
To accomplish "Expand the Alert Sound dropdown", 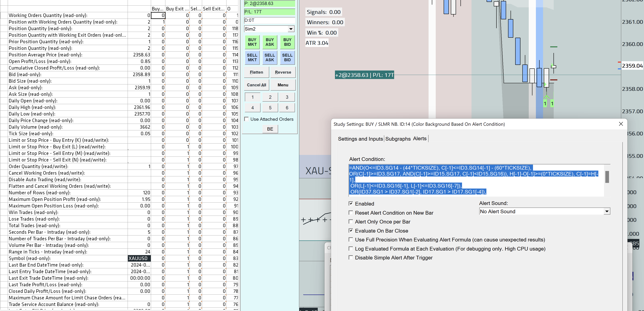I will 607,211.
